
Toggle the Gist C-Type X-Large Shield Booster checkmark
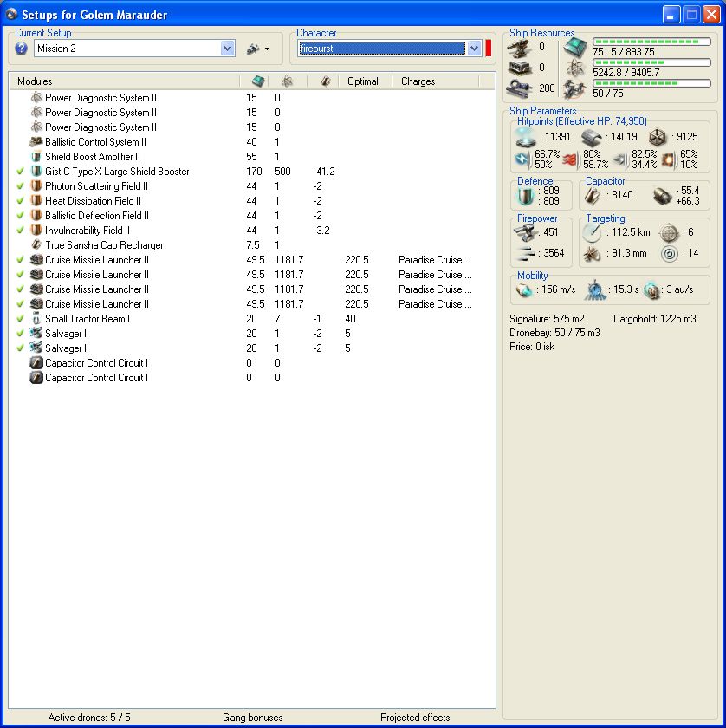[x=21, y=172]
